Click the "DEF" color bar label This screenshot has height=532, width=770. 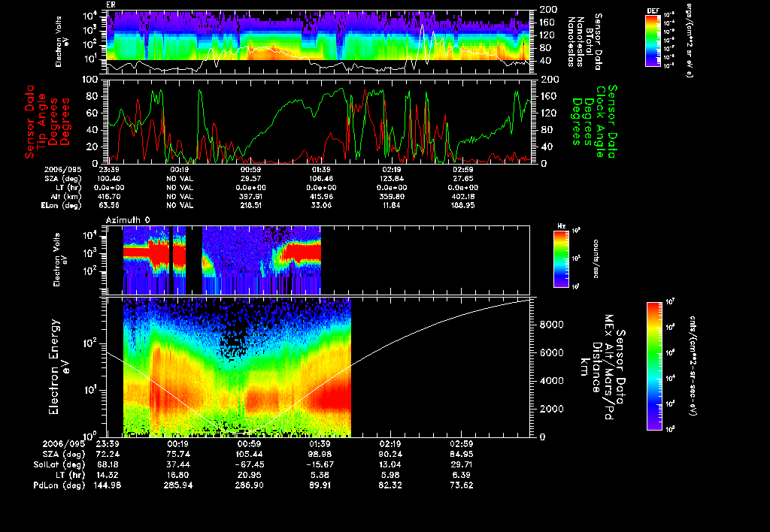point(653,11)
